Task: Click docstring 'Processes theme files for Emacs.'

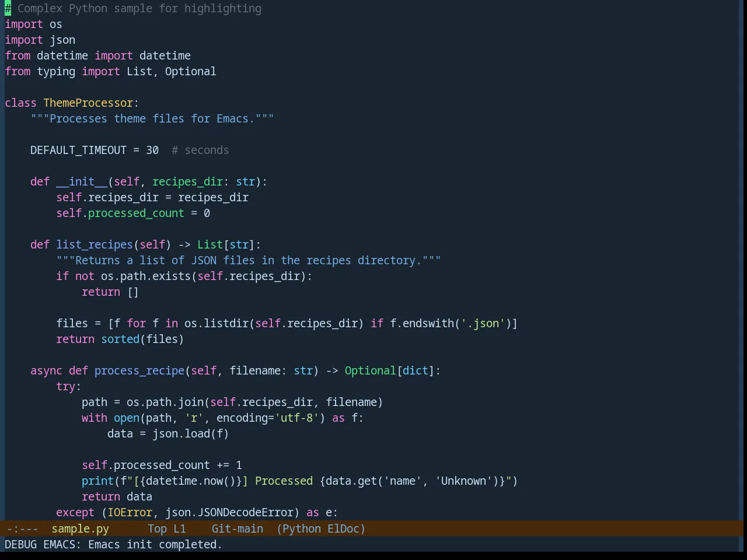Action: click(152, 118)
